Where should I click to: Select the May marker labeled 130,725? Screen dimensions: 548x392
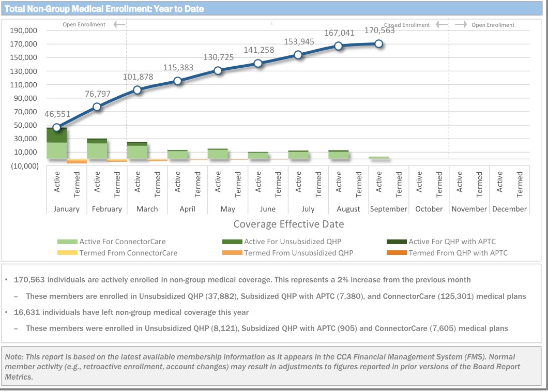pos(218,70)
